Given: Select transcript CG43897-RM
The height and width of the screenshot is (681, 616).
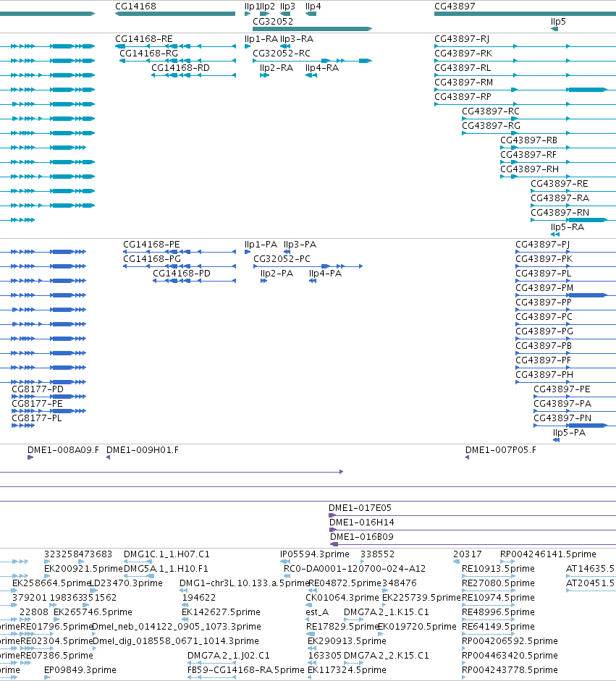Looking at the screenshot, I should pyautogui.click(x=526, y=90).
